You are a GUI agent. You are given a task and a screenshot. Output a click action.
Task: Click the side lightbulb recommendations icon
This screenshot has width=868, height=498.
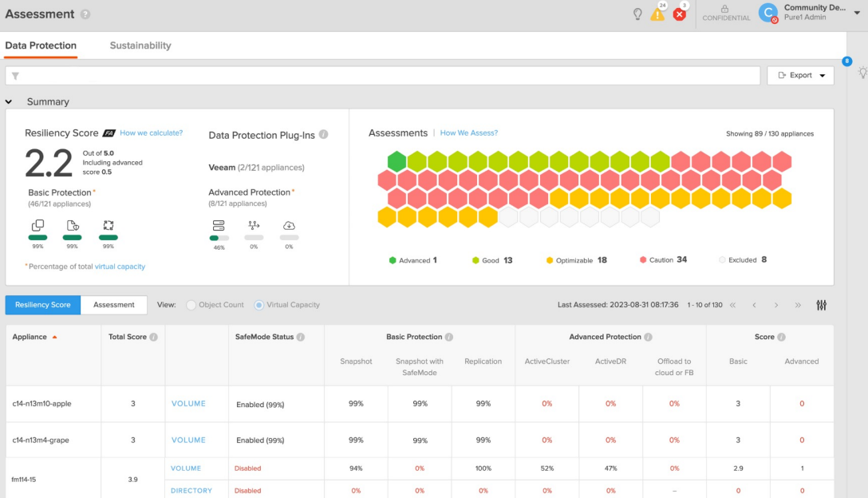(862, 72)
